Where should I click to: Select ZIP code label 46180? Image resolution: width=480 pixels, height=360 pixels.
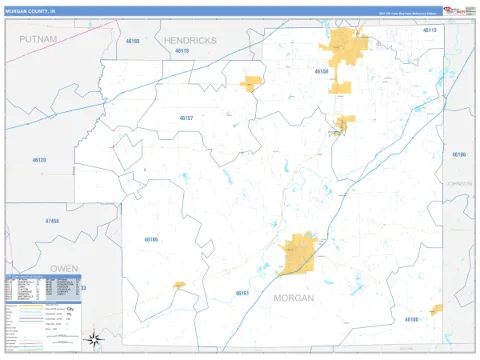point(133,41)
